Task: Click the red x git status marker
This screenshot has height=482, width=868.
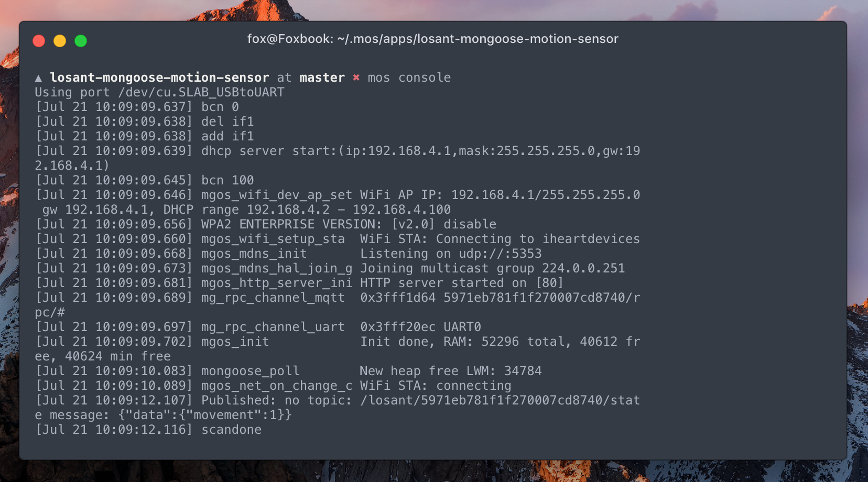Action: click(356, 78)
